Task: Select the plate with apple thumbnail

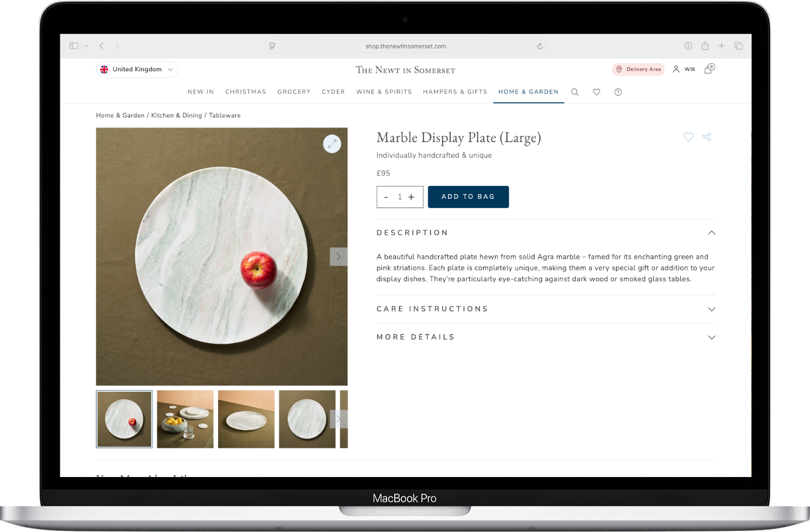Action: [x=124, y=419]
